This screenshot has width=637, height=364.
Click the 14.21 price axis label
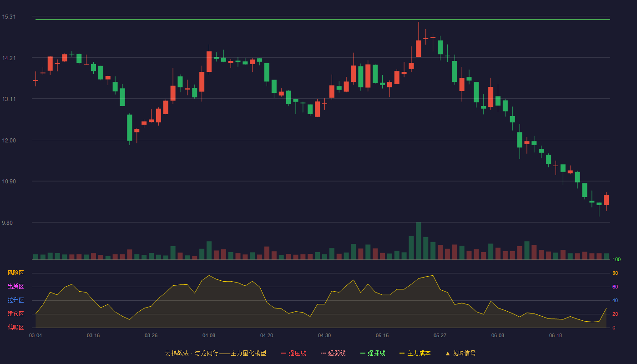[9, 58]
